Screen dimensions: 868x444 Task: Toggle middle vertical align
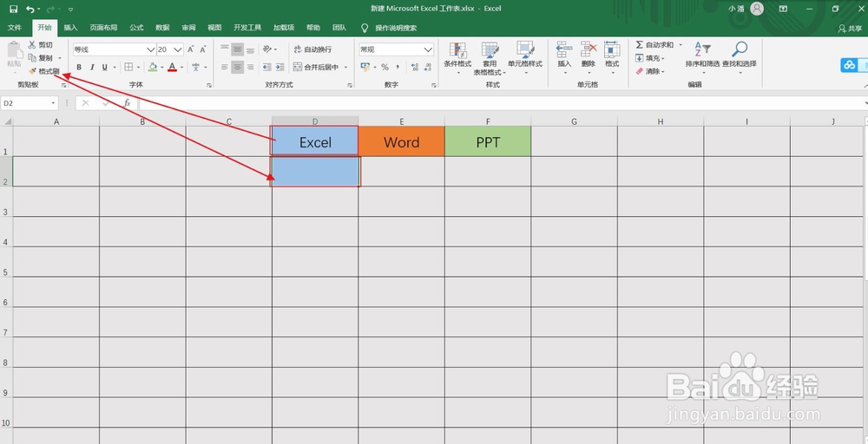(237, 49)
